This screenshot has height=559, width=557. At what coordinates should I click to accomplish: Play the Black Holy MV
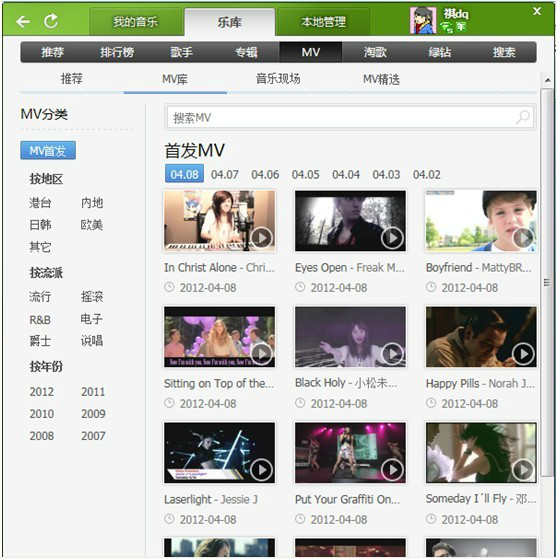click(x=392, y=354)
